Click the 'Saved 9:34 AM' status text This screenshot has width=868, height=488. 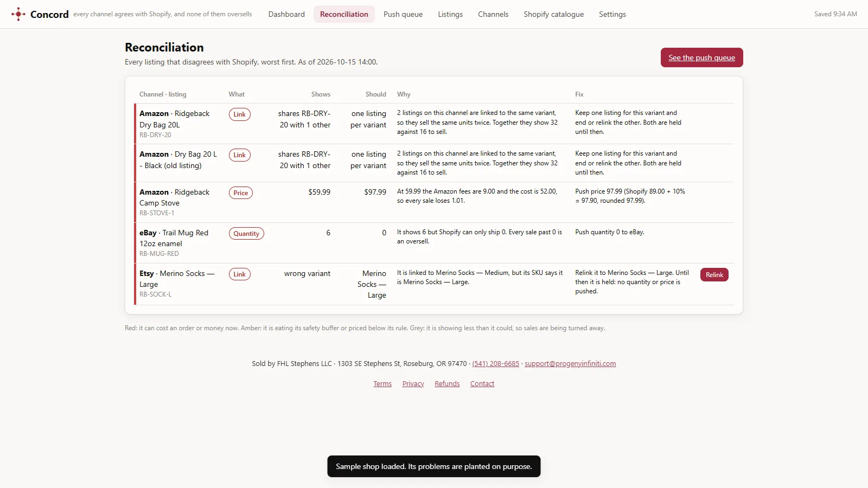tap(835, 14)
